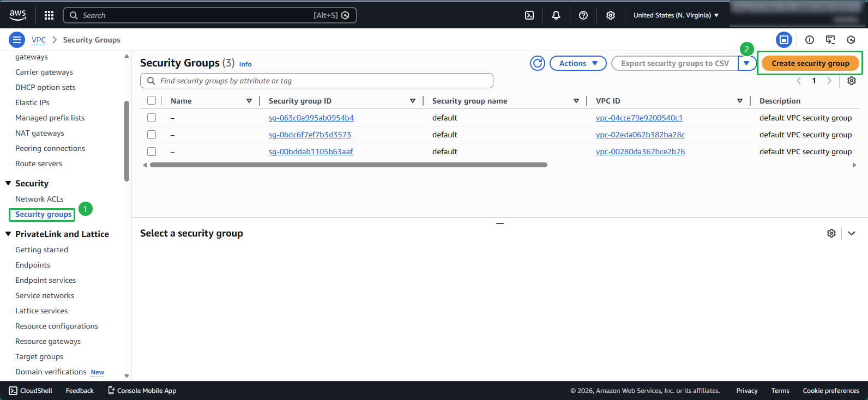Image resolution: width=868 pixels, height=400 pixels.
Task: Open the export split-button arrow
Action: coord(746,63)
